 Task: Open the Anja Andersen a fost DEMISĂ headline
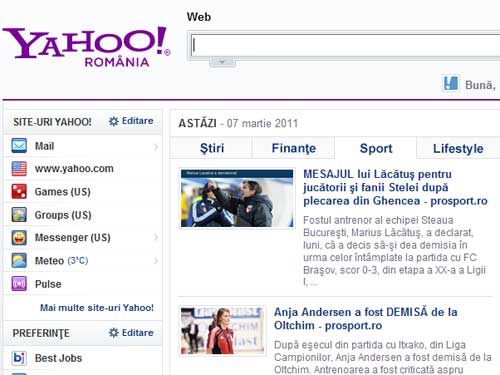[366, 319]
